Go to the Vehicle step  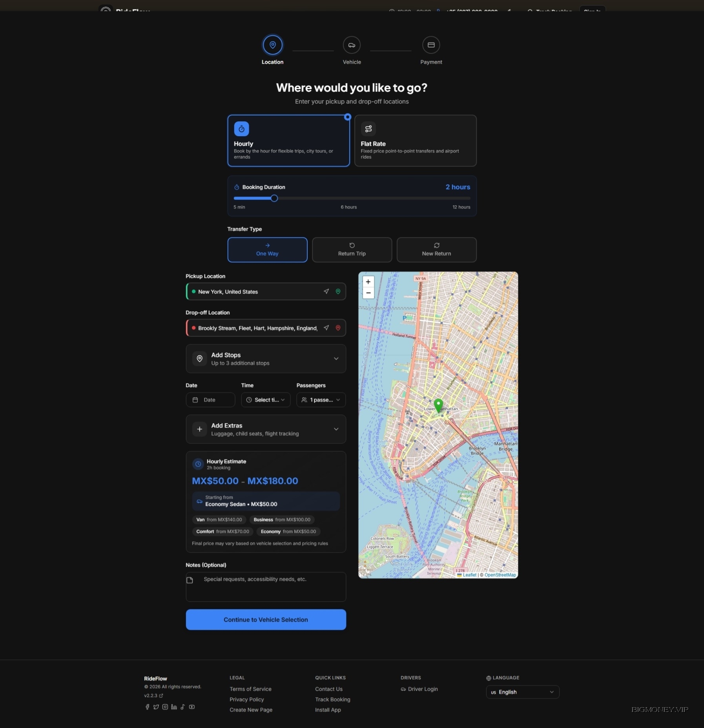352,45
